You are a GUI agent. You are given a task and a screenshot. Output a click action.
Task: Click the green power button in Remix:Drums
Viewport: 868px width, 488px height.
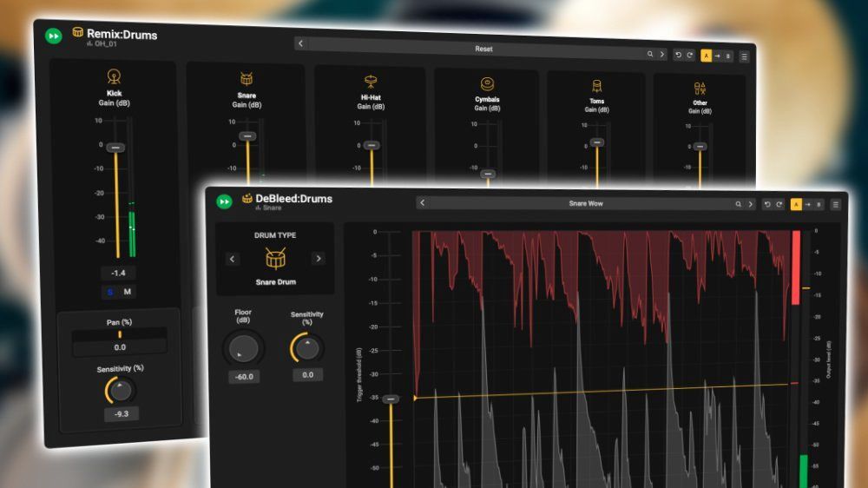pyautogui.click(x=54, y=36)
